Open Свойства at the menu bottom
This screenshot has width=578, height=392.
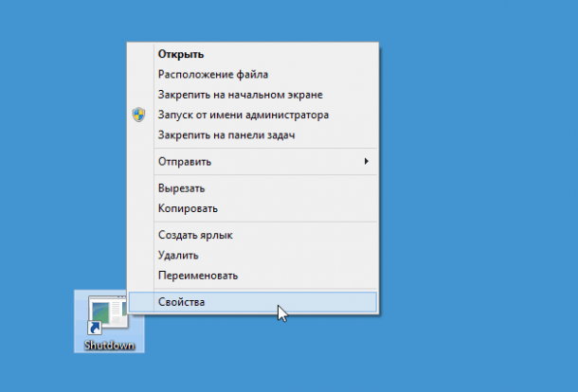[182, 302]
